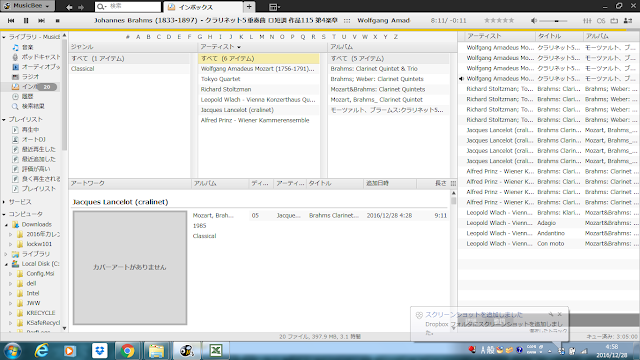Open the MusicBee main menu dropdown

pyautogui.click(x=27, y=6)
